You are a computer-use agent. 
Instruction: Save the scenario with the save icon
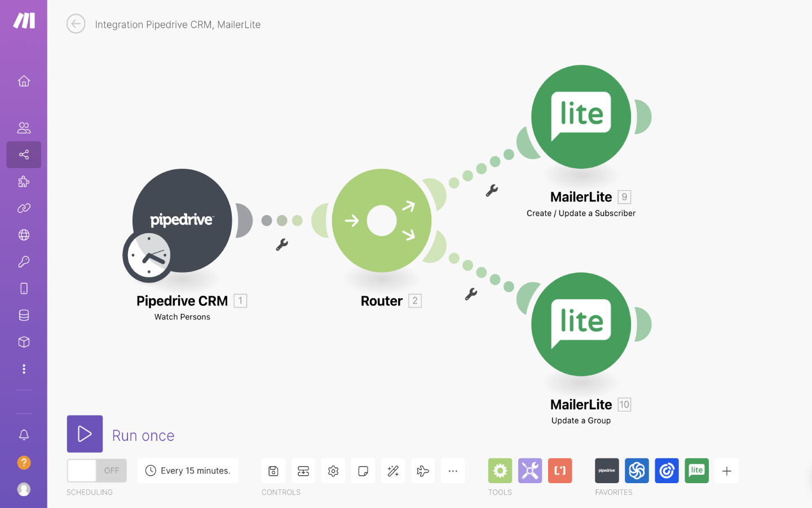273,470
